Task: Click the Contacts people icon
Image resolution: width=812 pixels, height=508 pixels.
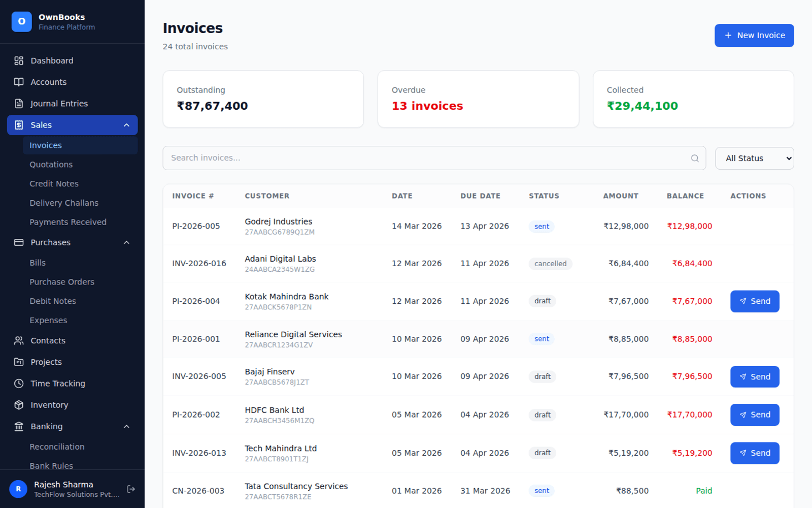Action: (19, 341)
